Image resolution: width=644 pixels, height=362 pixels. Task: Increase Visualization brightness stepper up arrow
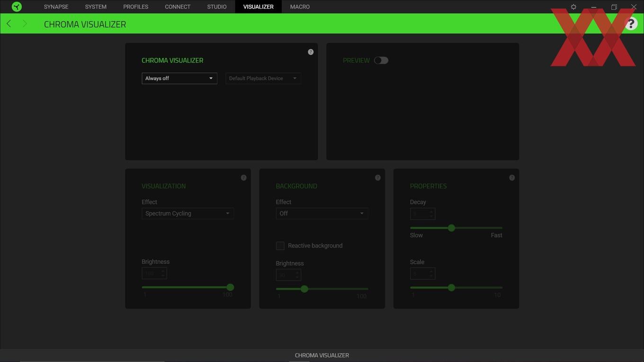tap(163, 271)
